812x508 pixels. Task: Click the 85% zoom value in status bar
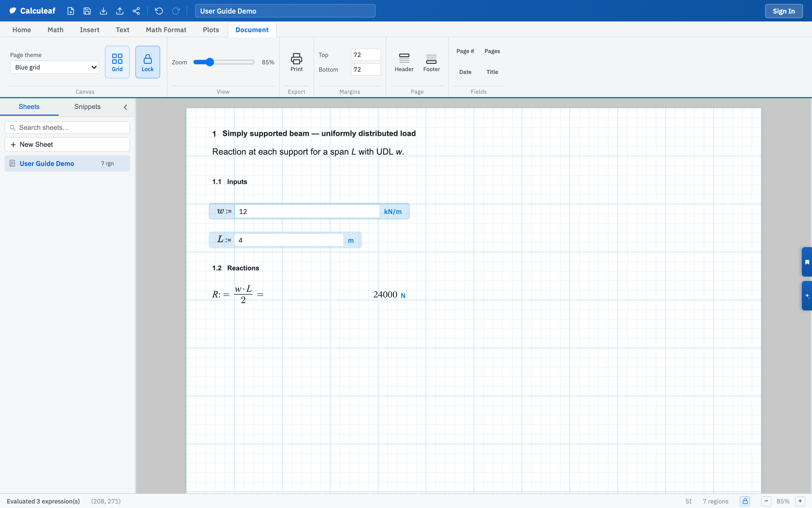(x=783, y=501)
